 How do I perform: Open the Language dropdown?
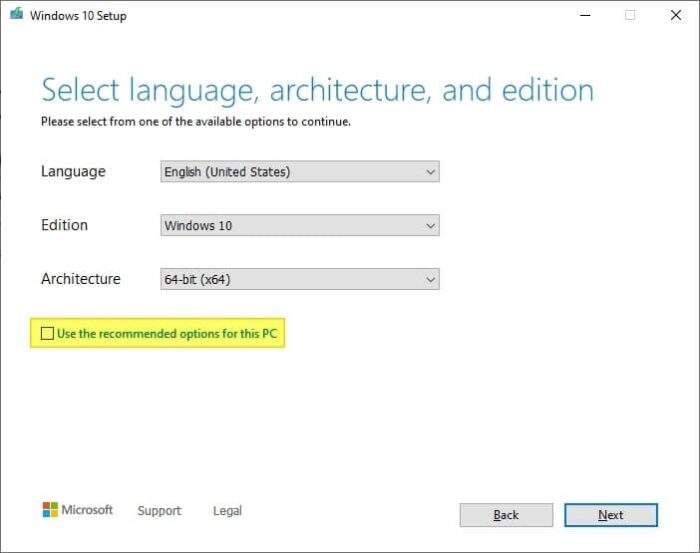tap(300, 171)
